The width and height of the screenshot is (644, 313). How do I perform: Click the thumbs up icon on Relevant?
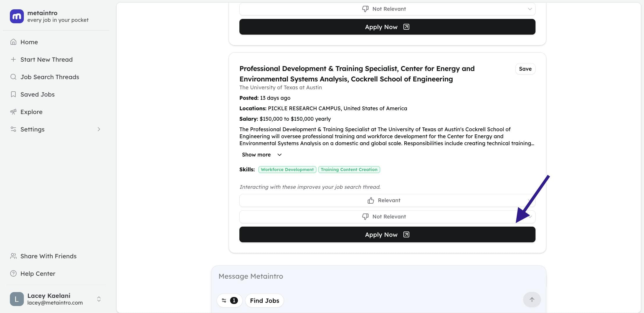(x=371, y=200)
